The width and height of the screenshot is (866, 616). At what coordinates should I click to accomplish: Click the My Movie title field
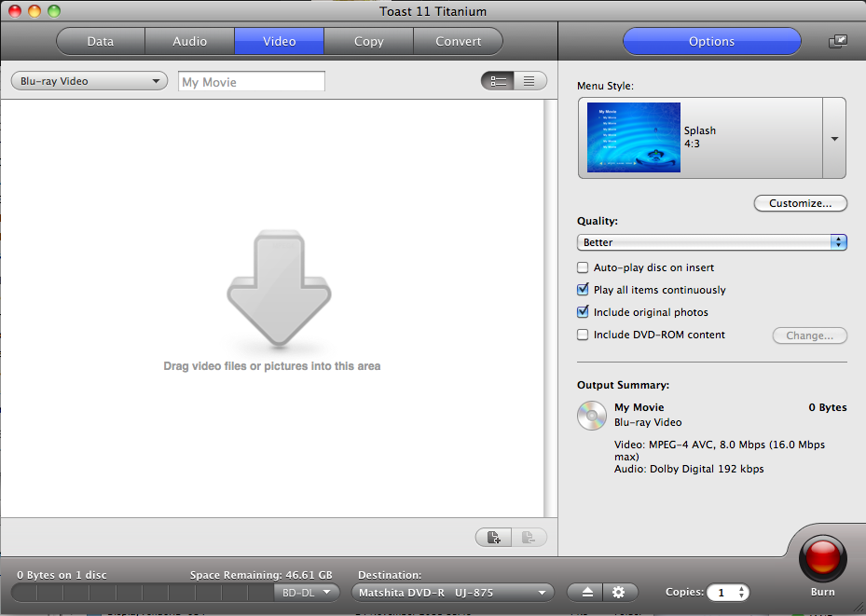click(x=252, y=82)
